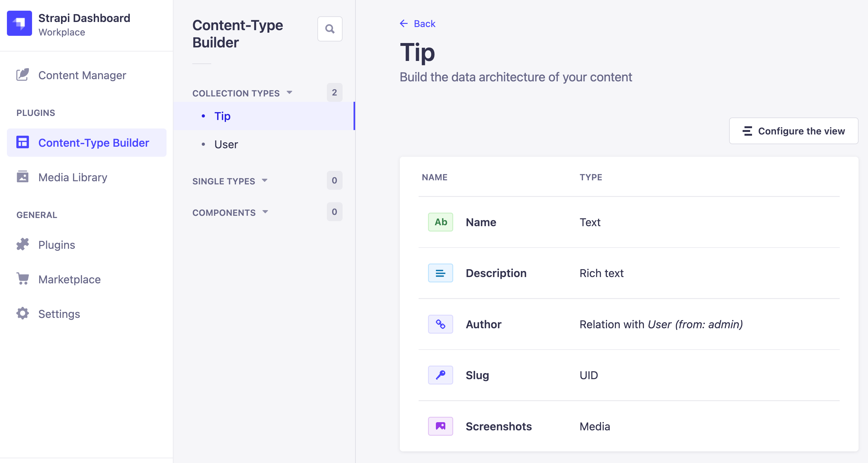The image size is (868, 463).
Task: Select the Tip collection type
Action: pos(222,116)
